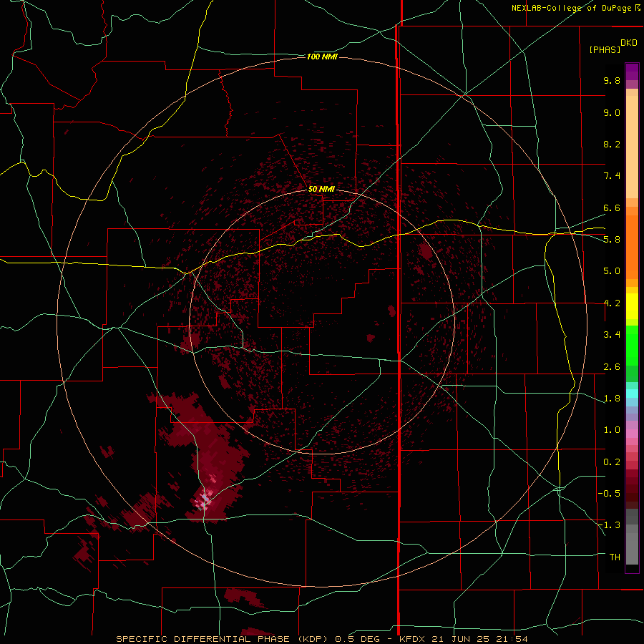Click the yellow segment of the color bar
The image size is (644, 644).
(632, 306)
